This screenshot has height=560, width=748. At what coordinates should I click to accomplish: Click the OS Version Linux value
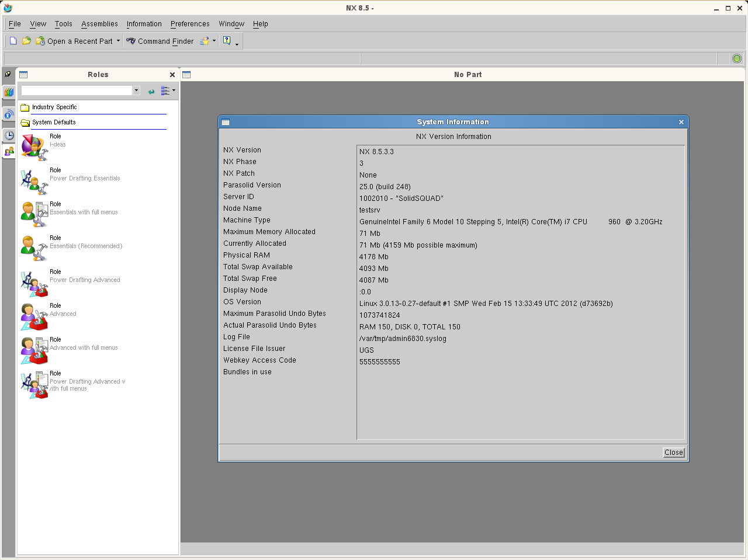(x=486, y=304)
